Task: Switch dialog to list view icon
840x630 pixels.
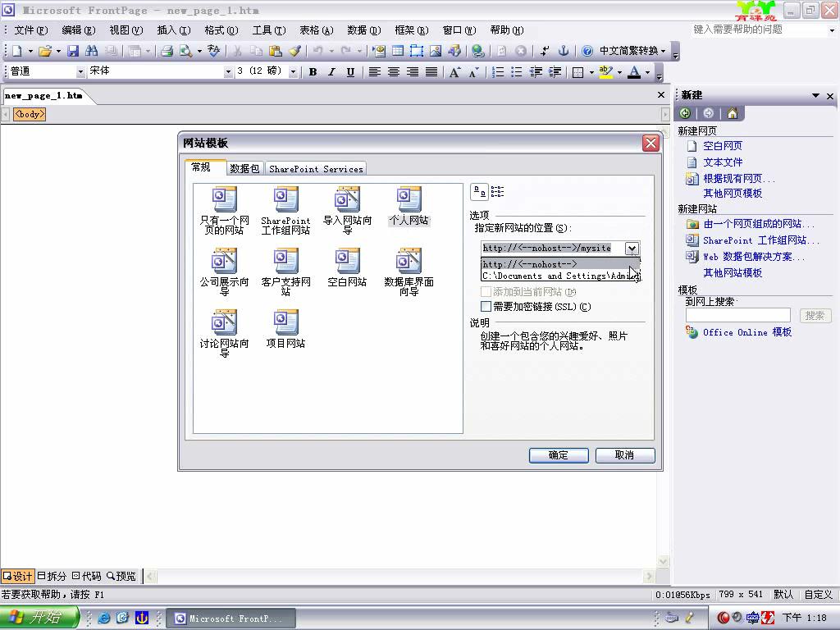Action: coord(497,192)
